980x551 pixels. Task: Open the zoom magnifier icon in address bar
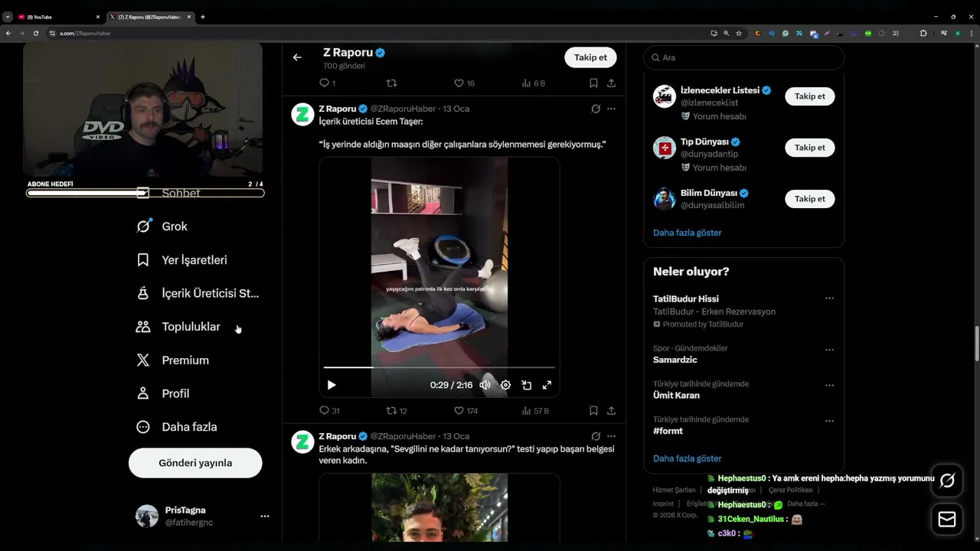click(x=727, y=33)
